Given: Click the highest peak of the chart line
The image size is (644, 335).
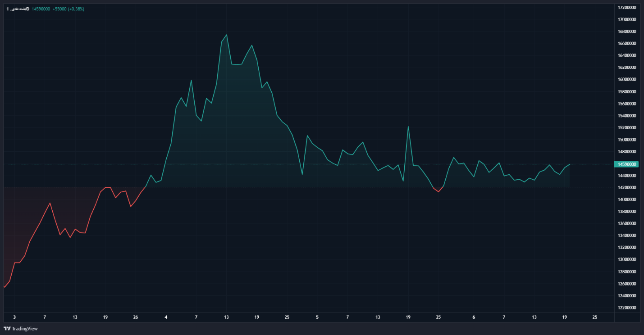Looking at the screenshot, I should (226, 35).
